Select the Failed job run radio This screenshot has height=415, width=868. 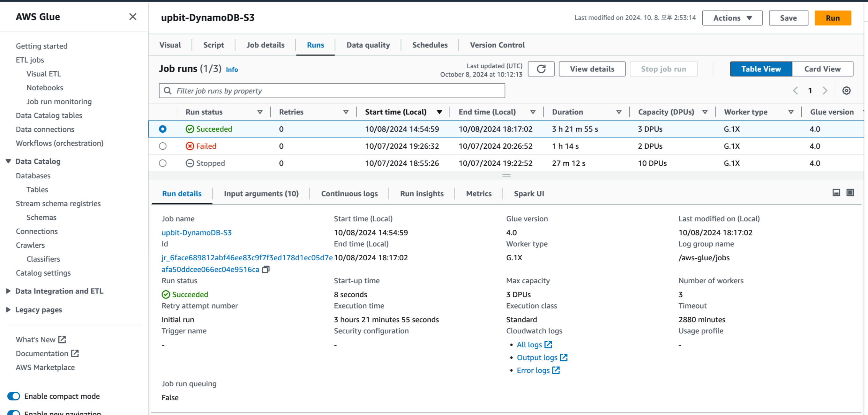tap(163, 146)
